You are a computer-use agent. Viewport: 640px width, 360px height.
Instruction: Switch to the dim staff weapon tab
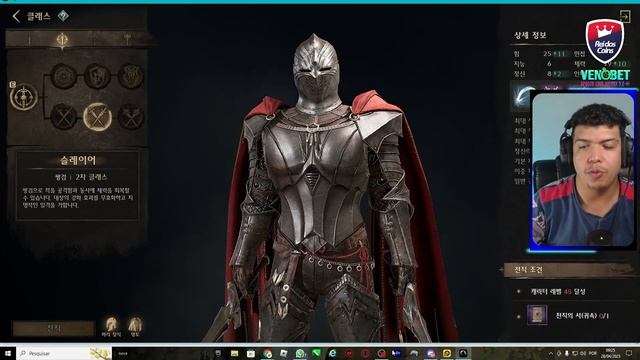click(x=127, y=40)
